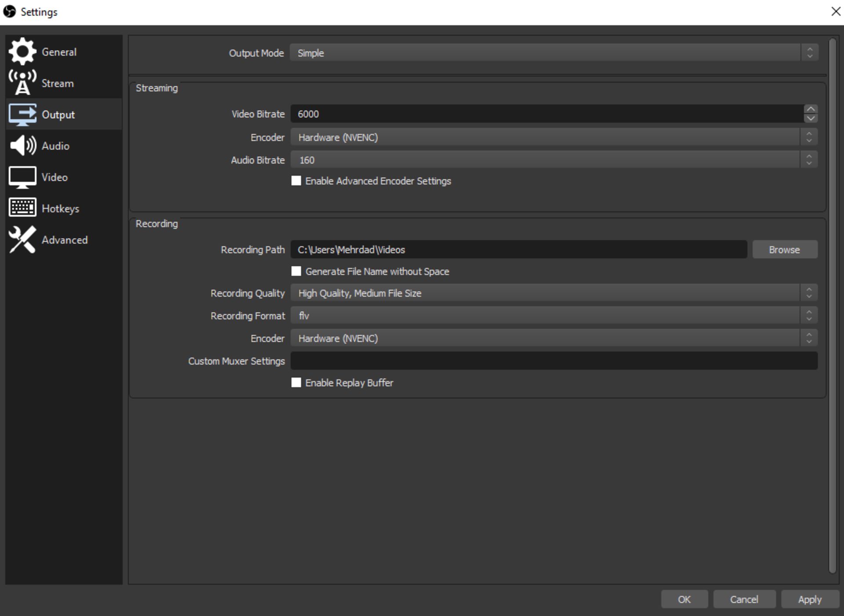Click Apply to save settings
This screenshot has height=616, width=844.
point(808,598)
